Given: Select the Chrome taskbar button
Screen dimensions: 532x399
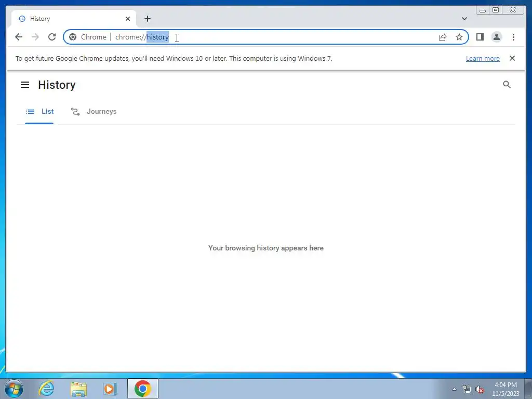Looking at the screenshot, I should pos(143,389).
